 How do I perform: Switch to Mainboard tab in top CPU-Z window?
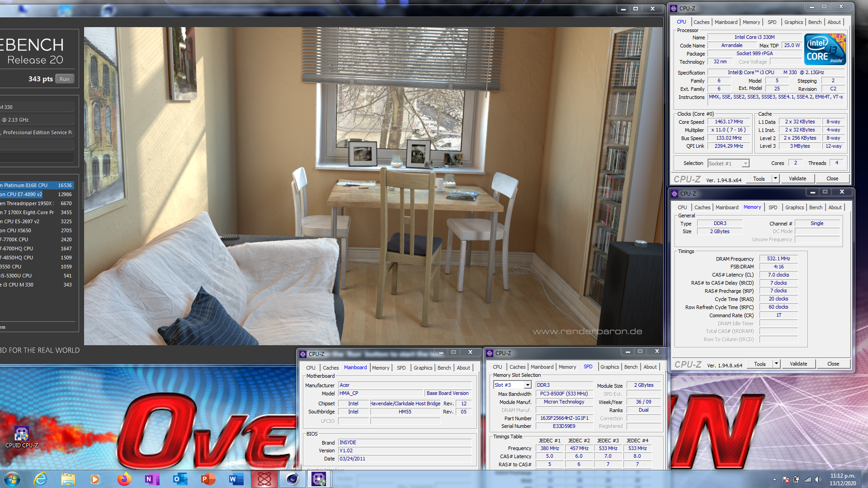(726, 22)
